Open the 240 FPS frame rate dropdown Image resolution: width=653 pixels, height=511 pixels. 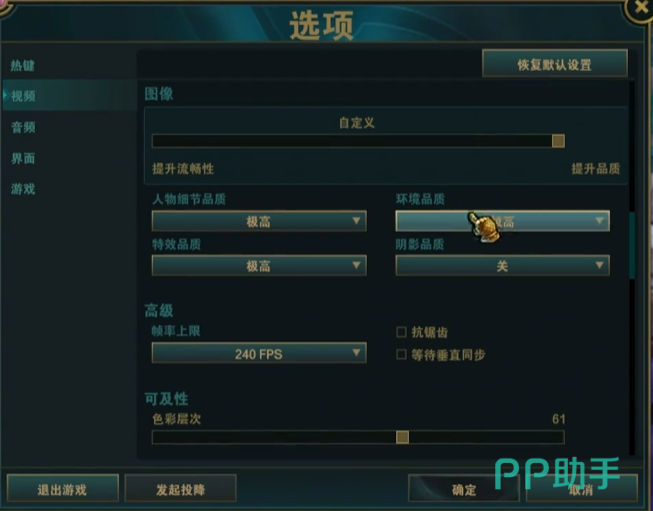[259, 353]
